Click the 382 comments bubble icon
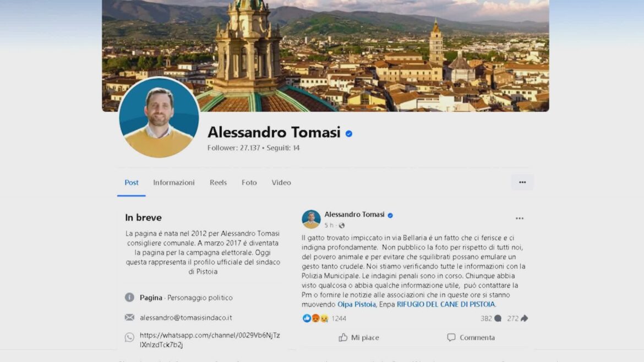 498,318
